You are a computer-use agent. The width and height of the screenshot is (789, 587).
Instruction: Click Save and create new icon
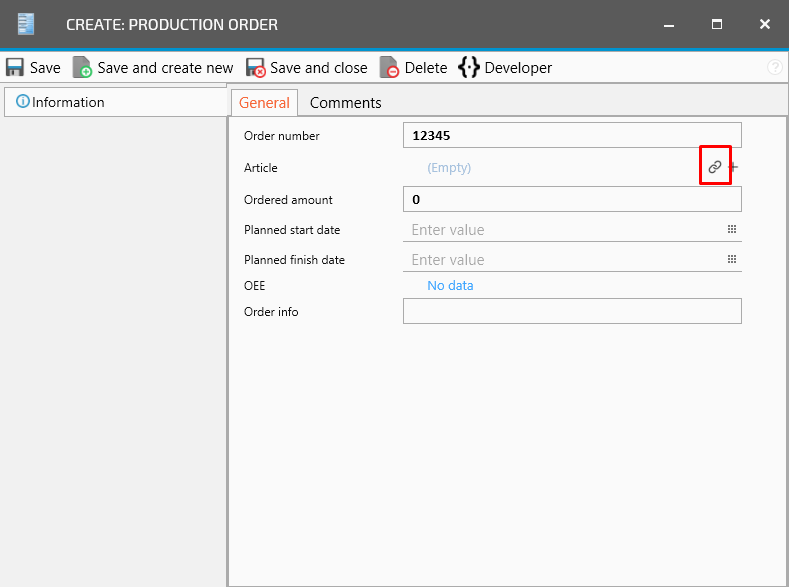(x=82, y=68)
